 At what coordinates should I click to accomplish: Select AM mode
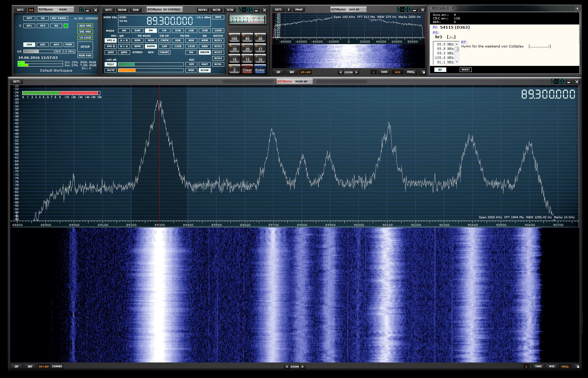click(x=124, y=30)
